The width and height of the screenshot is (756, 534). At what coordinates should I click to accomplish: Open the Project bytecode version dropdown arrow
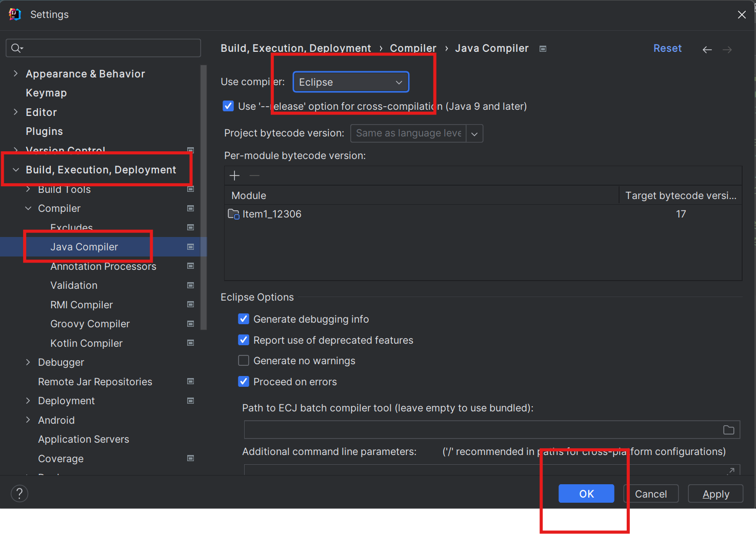(474, 133)
